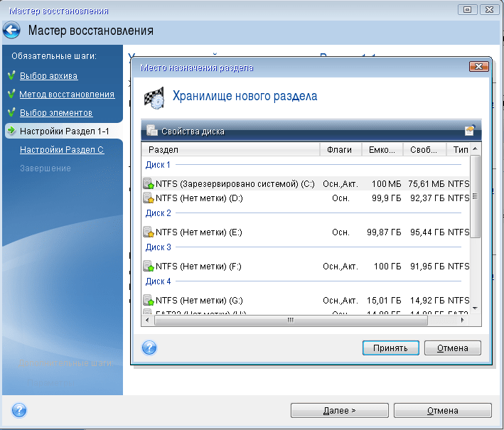Viewport: 504px width, 430px height.
Task: Open Настройки Раздел C step in sidebar
Action: pyautogui.click(x=62, y=150)
